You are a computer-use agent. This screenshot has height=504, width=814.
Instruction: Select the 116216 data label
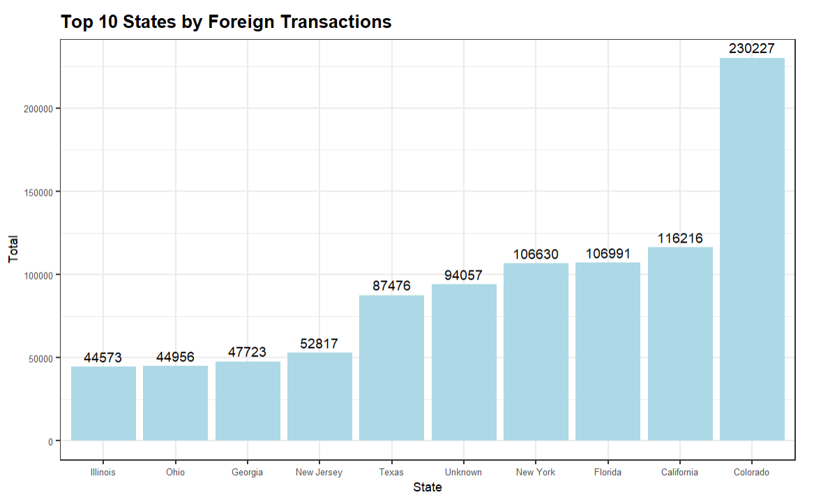680,238
